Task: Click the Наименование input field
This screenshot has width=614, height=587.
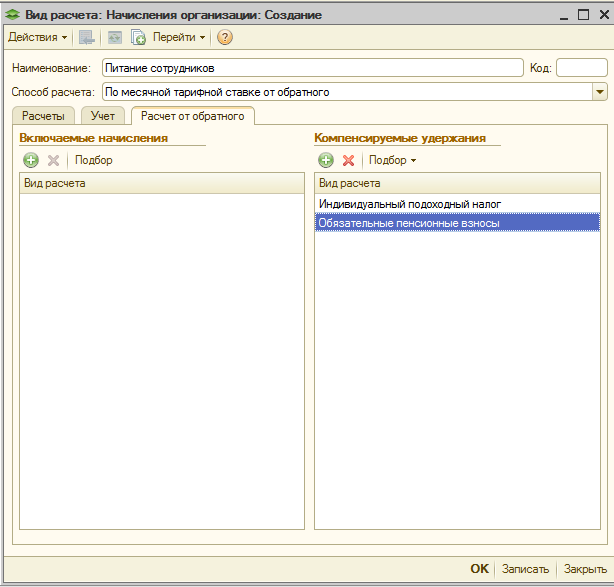Action: click(312, 68)
